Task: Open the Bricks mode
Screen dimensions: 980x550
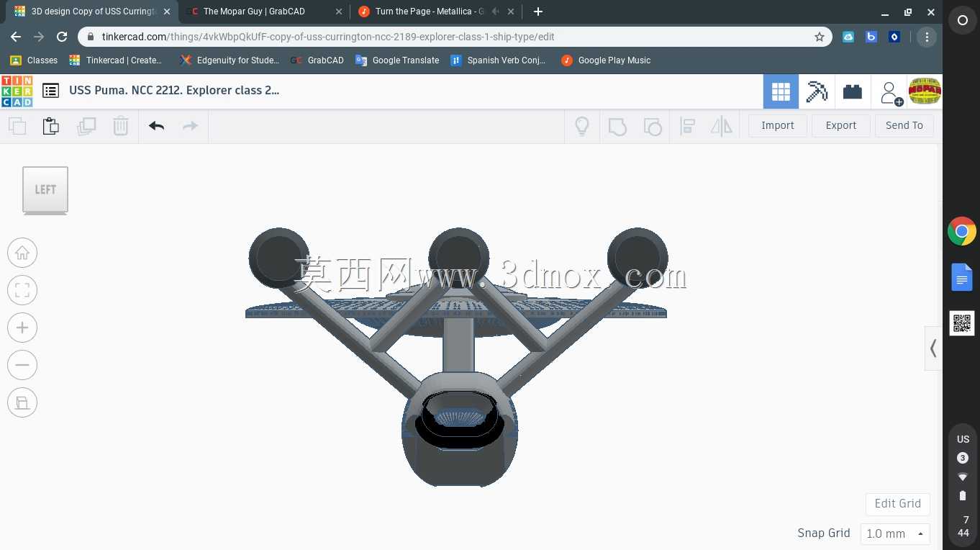Action: pyautogui.click(x=853, y=91)
